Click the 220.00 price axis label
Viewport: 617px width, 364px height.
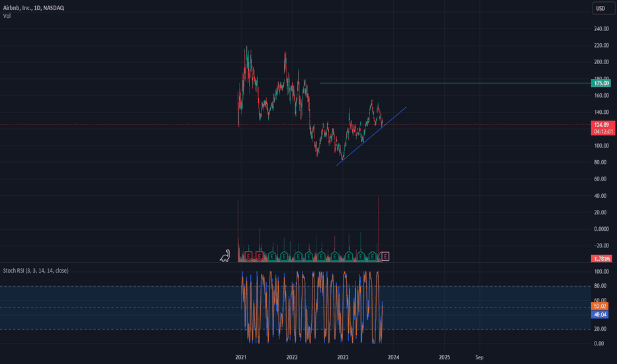point(601,46)
